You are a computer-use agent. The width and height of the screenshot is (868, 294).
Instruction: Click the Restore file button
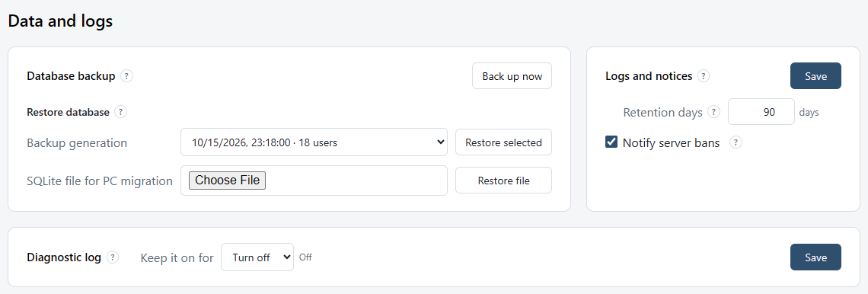point(504,181)
